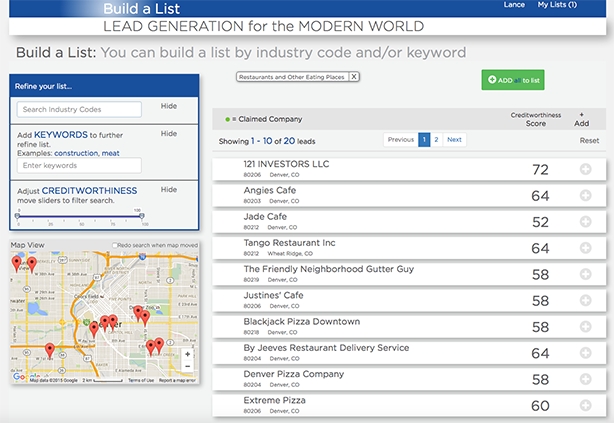Add By Jeeves Restaurant Delivery Service
614x423 pixels.
[x=585, y=353]
